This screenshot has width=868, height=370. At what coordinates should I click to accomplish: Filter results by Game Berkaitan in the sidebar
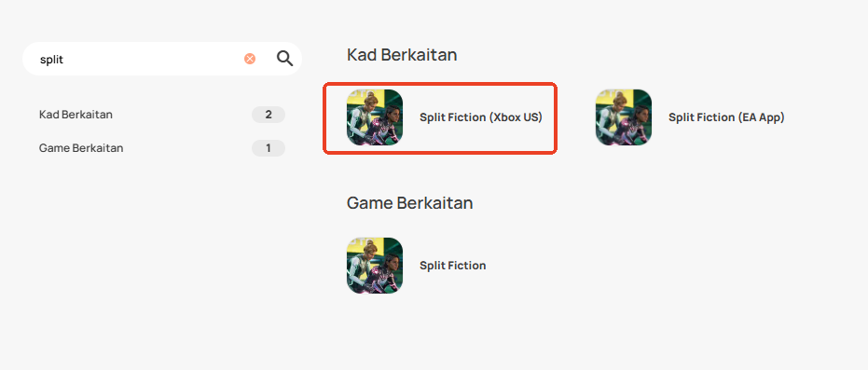click(81, 148)
